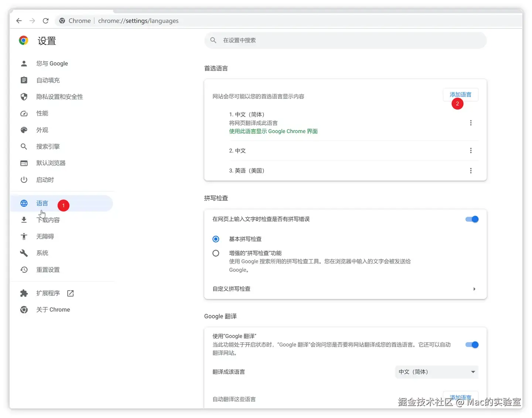Open 默认浏览器 settings section

tap(51, 163)
